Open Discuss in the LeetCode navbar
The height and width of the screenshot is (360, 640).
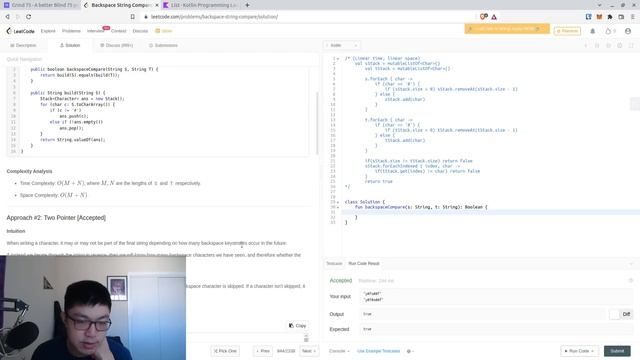tap(140, 31)
